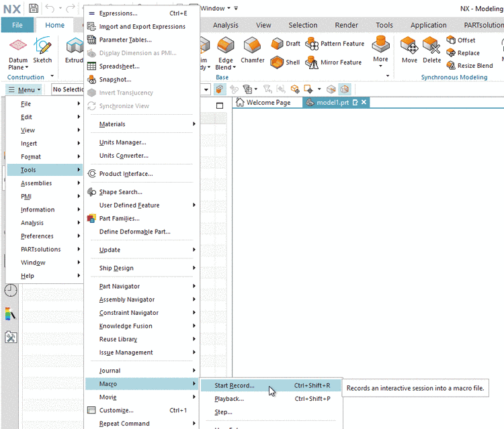504x429 pixels.
Task: Maximize the resource bar panel square icon
Action: [220, 105]
